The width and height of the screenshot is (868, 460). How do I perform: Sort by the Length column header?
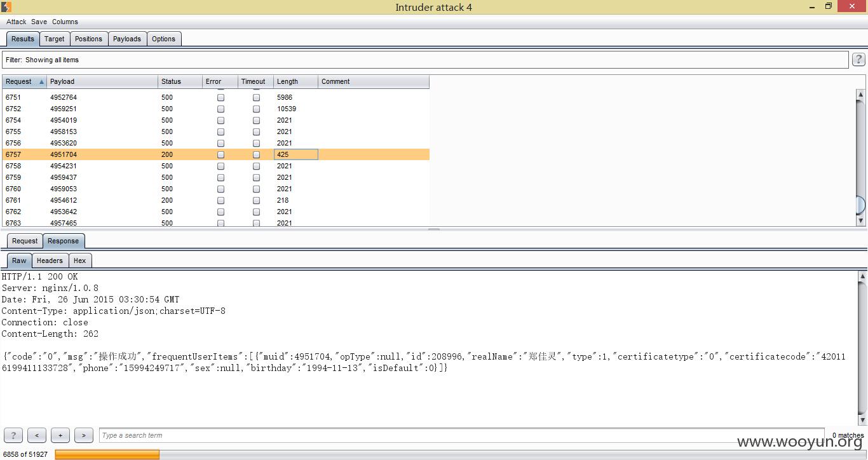coord(295,81)
